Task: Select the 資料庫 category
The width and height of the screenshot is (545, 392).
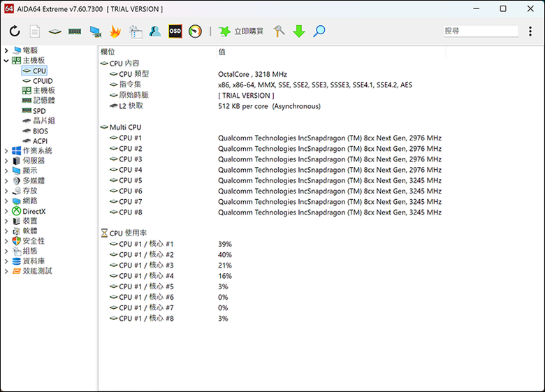Action: pyautogui.click(x=28, y=261)
